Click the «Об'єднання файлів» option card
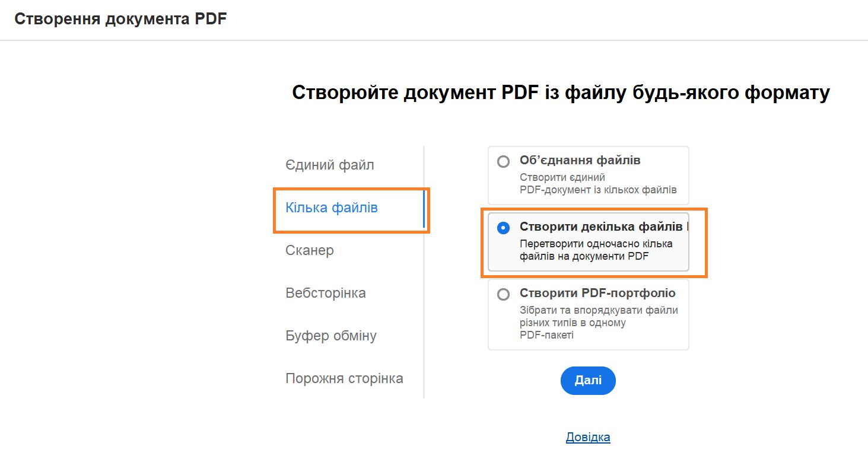 [587, 175]
